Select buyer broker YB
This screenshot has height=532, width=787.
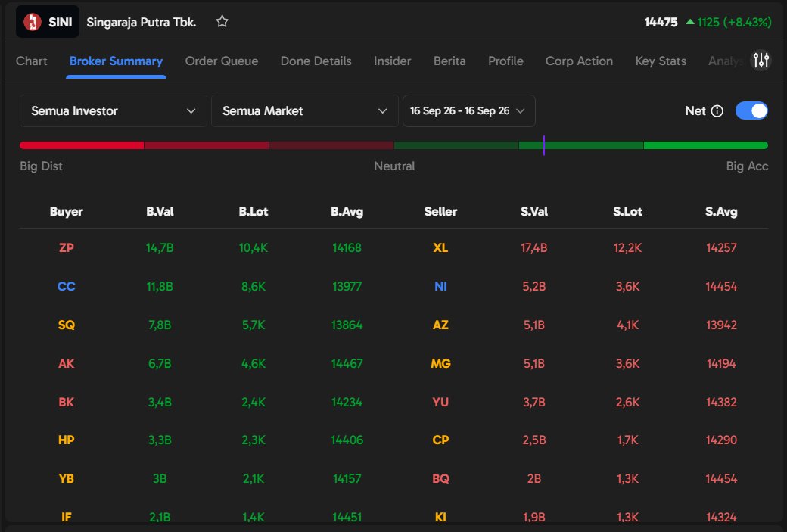tap(67, 478)
